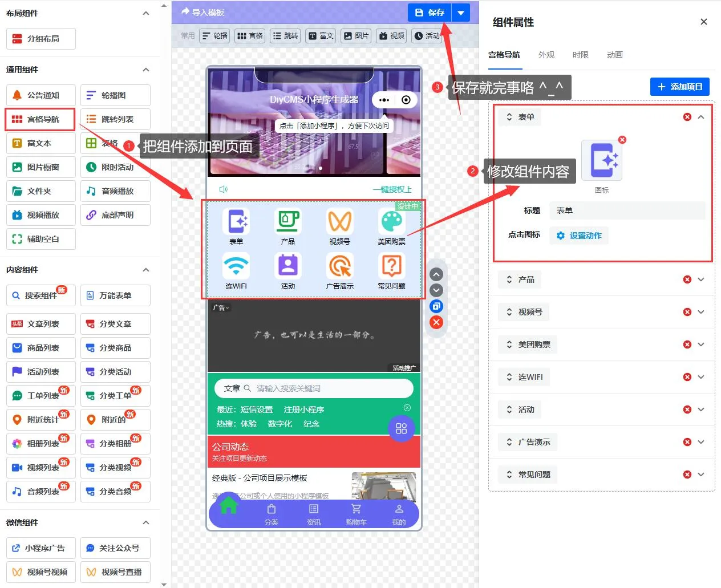Image resolution: width=721 pixels, height=588 pixels.
Task: Switch to the 外观 tab
Action: point(546,55)
